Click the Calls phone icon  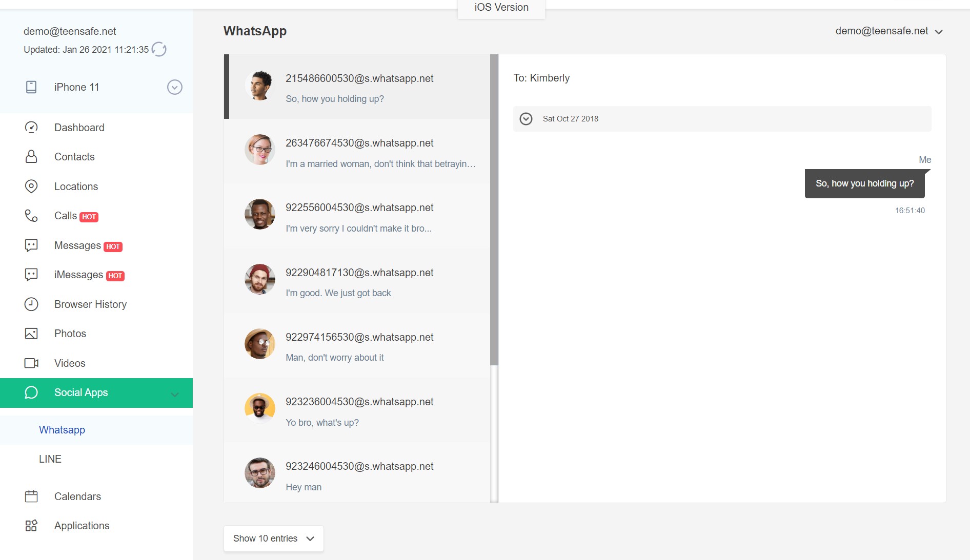(x=31, y=216)
